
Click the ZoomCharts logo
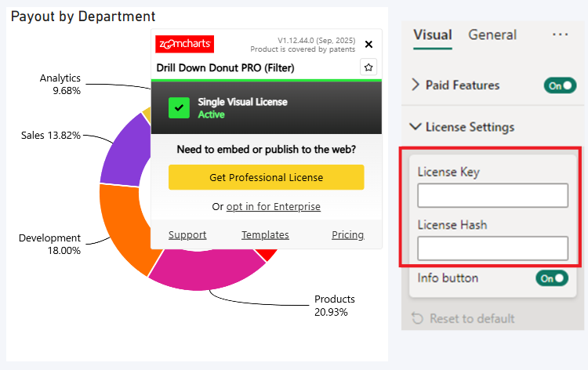click(184, 44)
